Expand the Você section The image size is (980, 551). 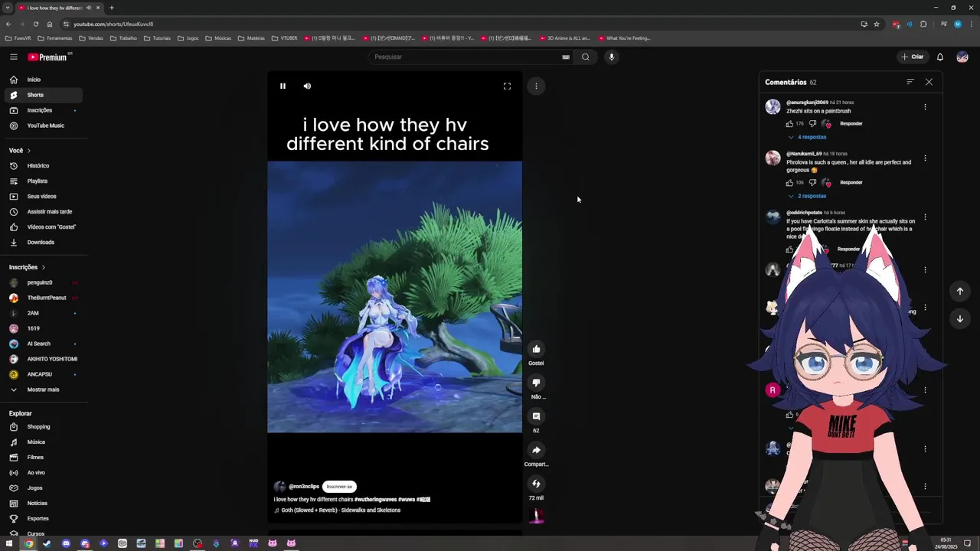tap(20, 150)
